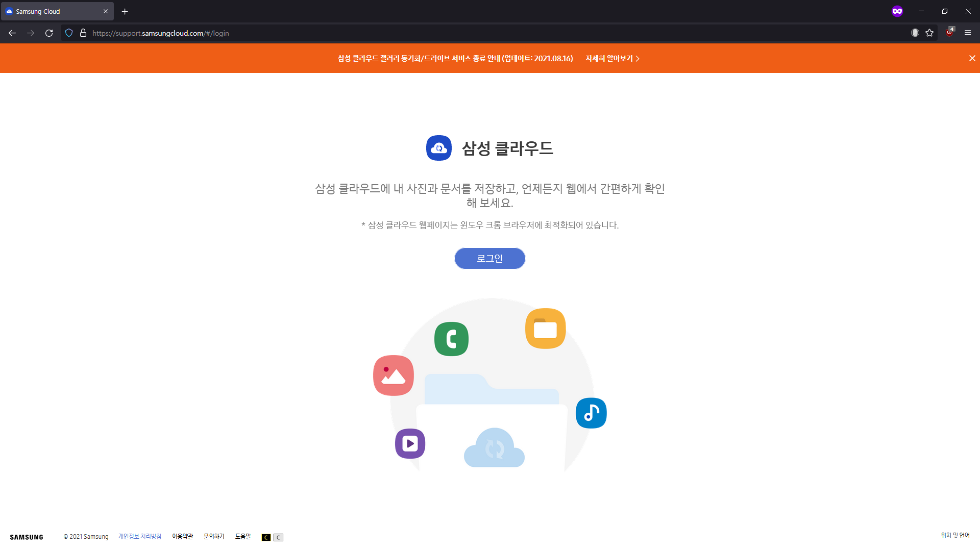Click the URL address bar field
The height and width of the screenshot is (551, 980).
click(459, 33)
